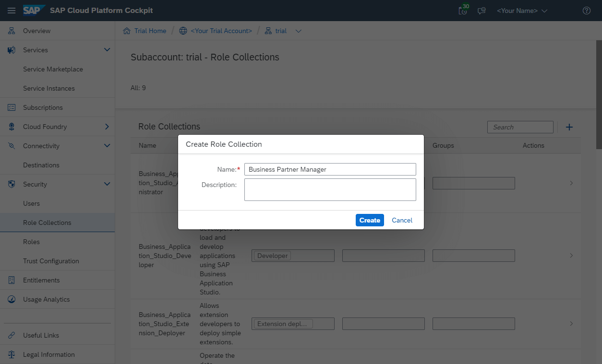Click the Search role collections field
The image size is (602, 364).
(520, 127)
